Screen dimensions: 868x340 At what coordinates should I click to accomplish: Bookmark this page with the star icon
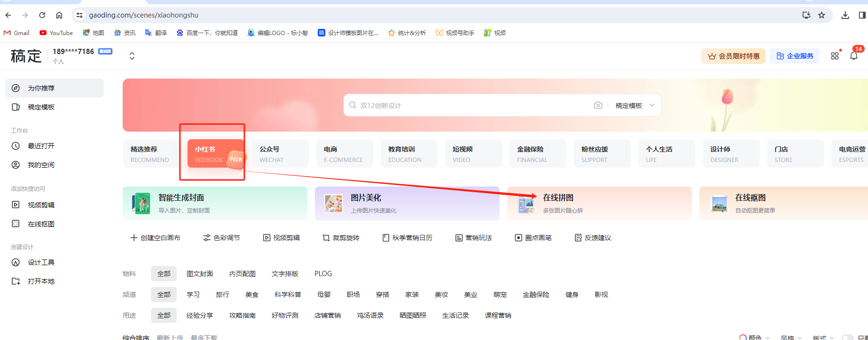822,15
